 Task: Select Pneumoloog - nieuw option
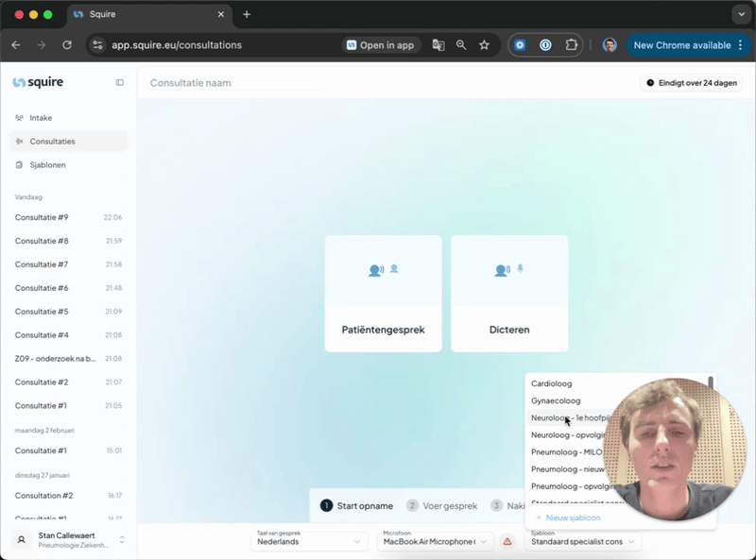click(x=567, y=469)
